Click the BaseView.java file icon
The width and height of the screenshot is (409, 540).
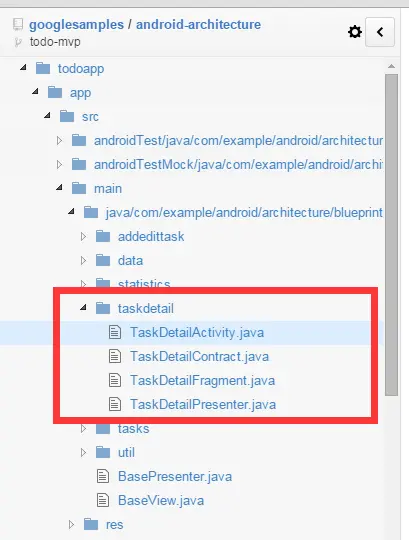point(103,500)
